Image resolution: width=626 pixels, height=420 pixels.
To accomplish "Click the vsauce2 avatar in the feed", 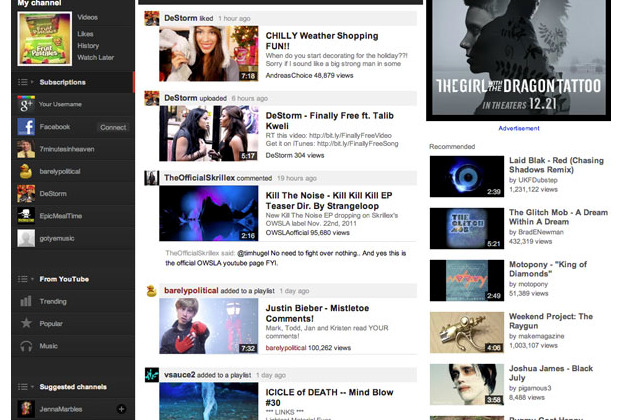I will (x=152, y=375).
